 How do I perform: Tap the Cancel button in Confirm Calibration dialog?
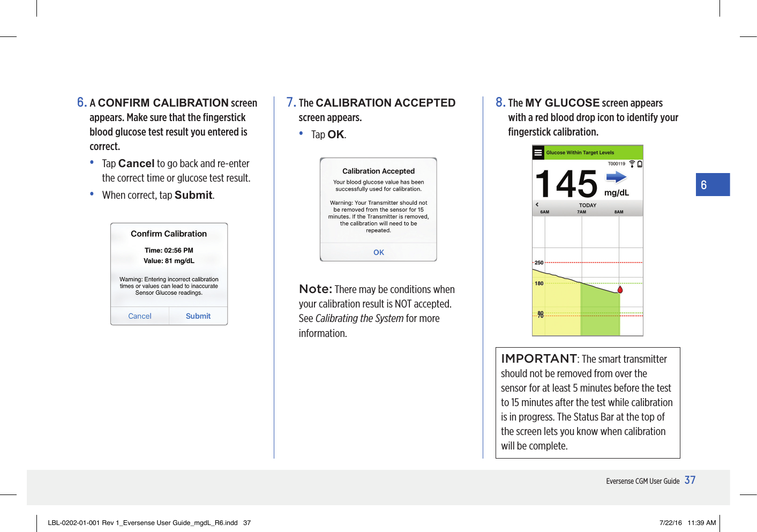[140, 316]
